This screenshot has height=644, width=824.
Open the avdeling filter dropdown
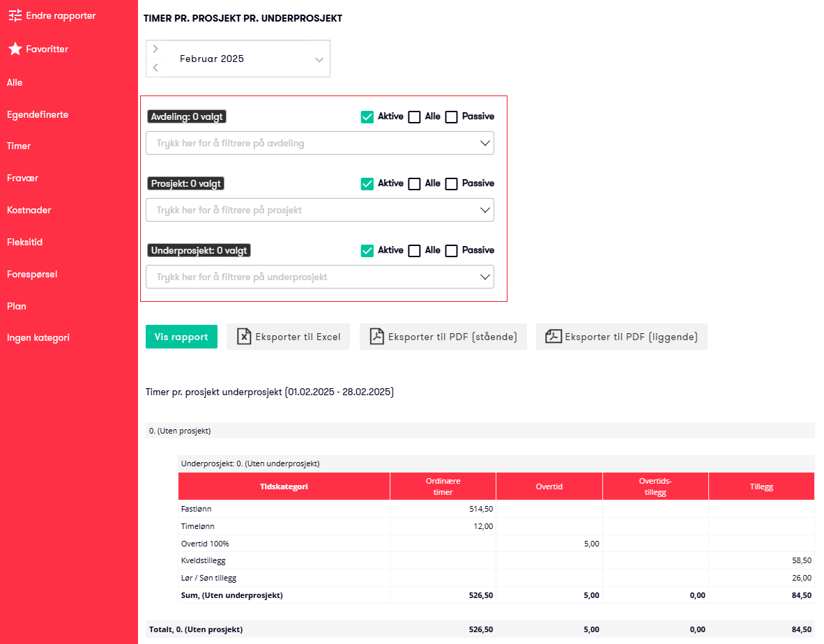point(319,143)
